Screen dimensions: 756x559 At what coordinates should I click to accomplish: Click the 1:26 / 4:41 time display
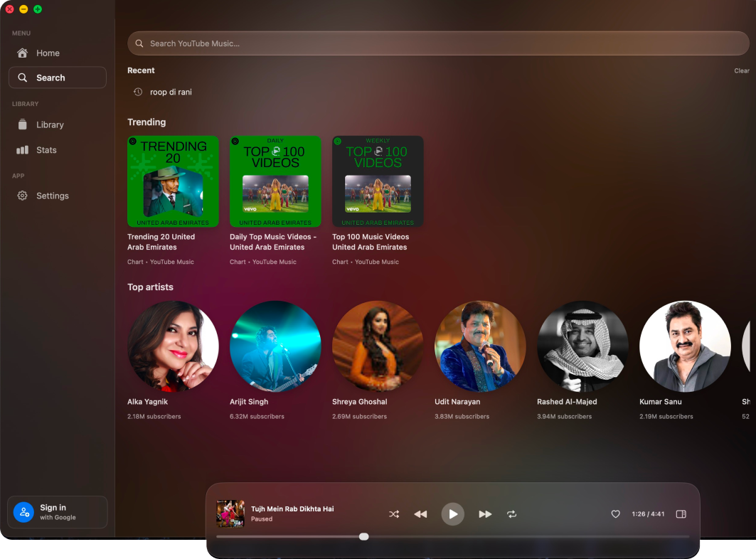pyautogui.click(x=648, y=514)
